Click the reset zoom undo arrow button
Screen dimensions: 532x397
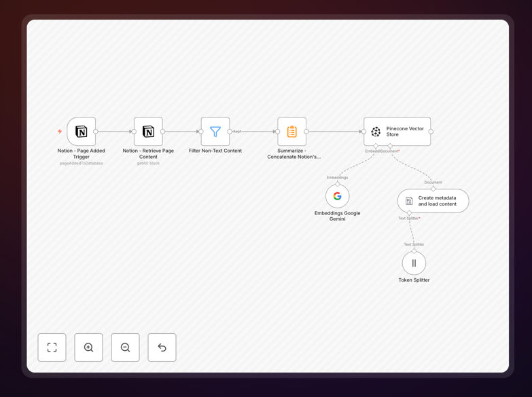point(162,347)
